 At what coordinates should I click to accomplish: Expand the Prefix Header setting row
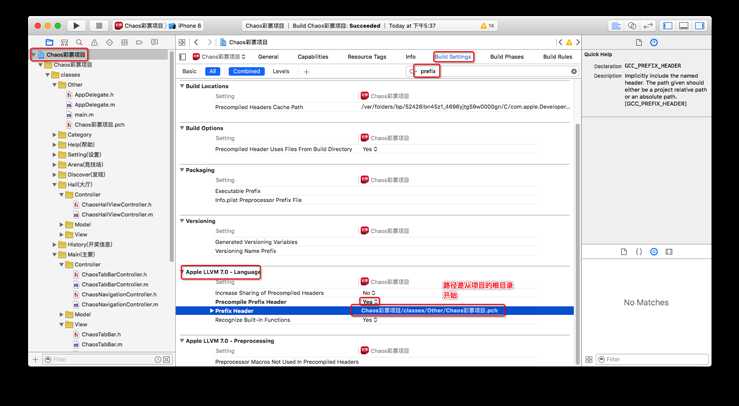(212, 311)
